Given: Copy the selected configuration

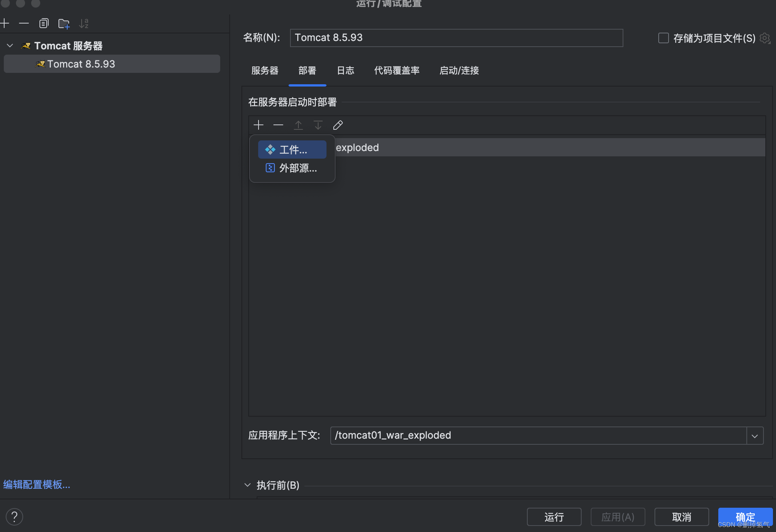Looking at the screenshot, I should (44, 24).
